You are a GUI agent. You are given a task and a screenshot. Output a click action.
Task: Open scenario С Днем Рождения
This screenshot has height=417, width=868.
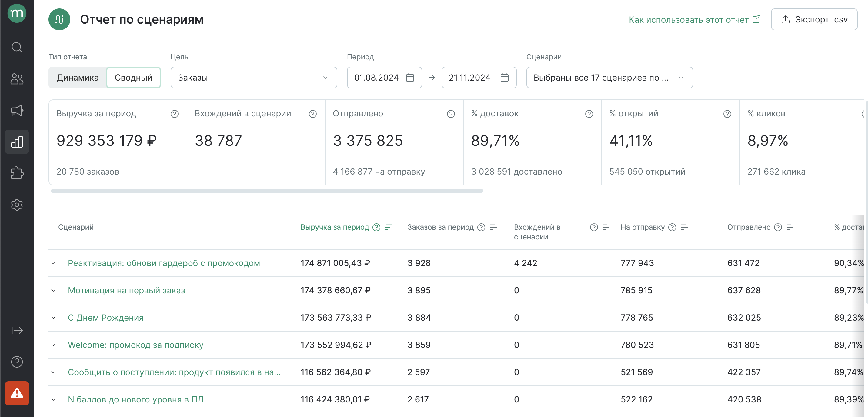tap(105, 318)
